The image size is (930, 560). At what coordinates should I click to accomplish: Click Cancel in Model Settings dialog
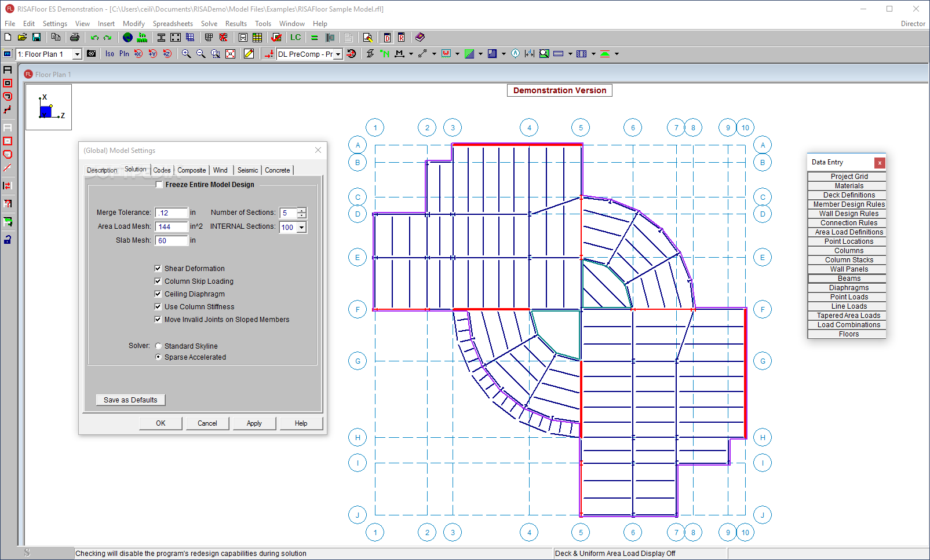pyautogui.click(x=207, y=423)
